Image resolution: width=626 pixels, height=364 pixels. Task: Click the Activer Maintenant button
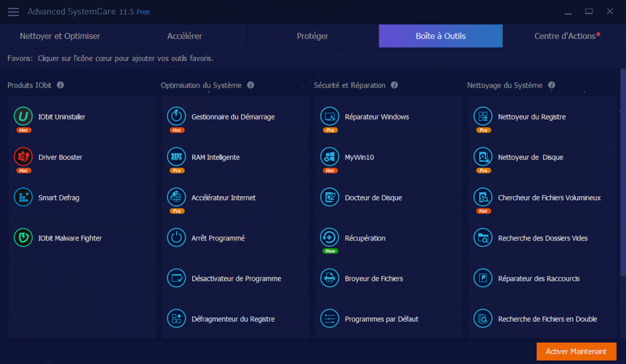point(576,351)
